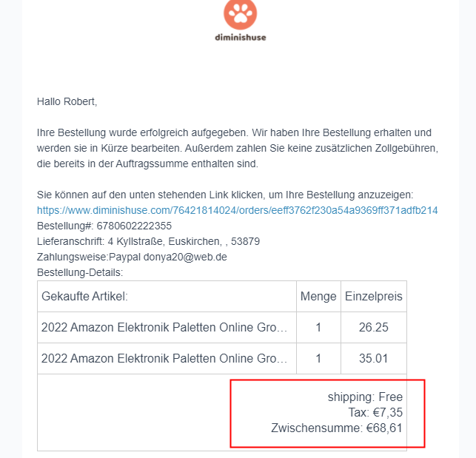Click the "shipping: Free" line
This screenshot has height=458, width=476.
[x=365, y=397]
